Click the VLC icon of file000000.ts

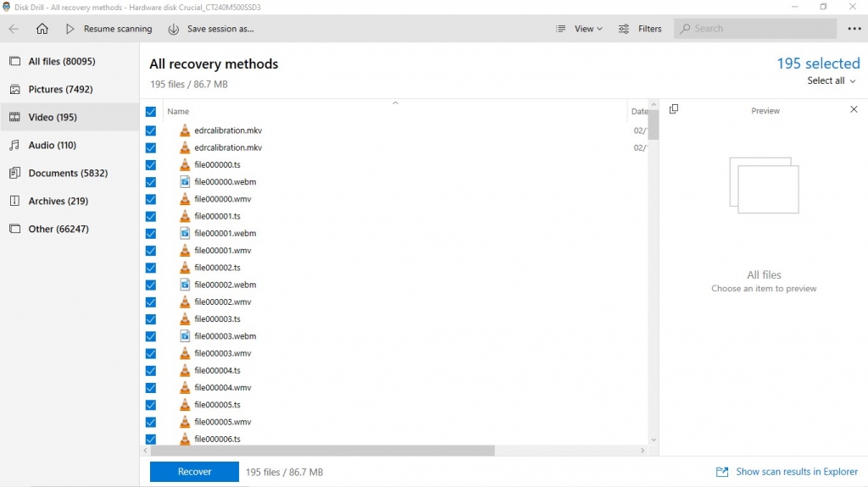[185, 164]
